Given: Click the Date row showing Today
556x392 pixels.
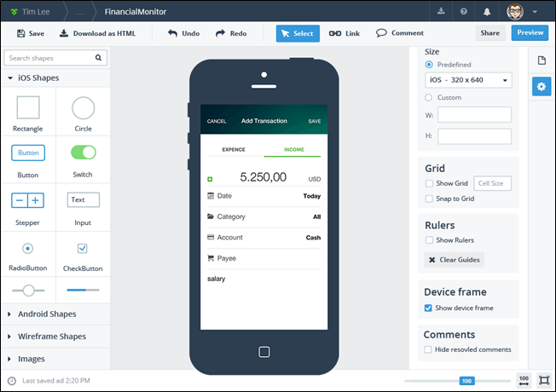Looking at the screenshot, I should 264,196.
